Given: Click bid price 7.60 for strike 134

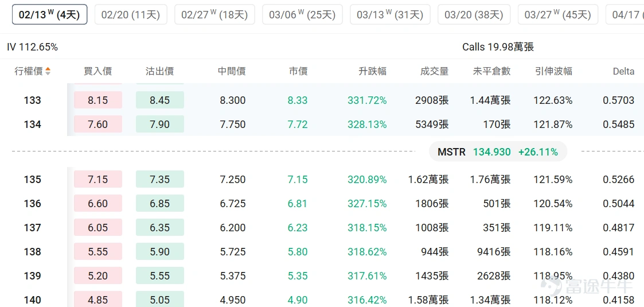Looking at the screenshot, I should pyautogui.click(x=97, y=124).
